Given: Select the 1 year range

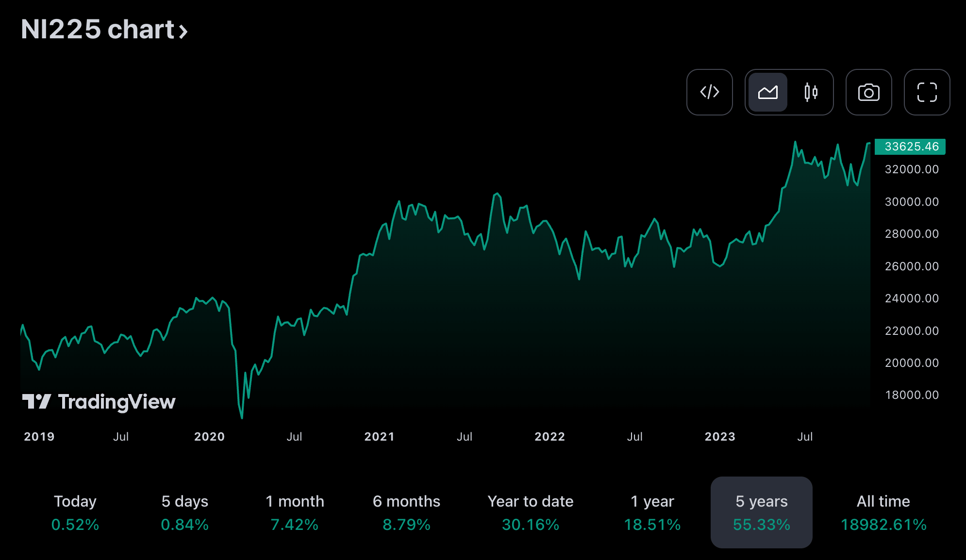Looking at the screenshot, I should point(652,512).
